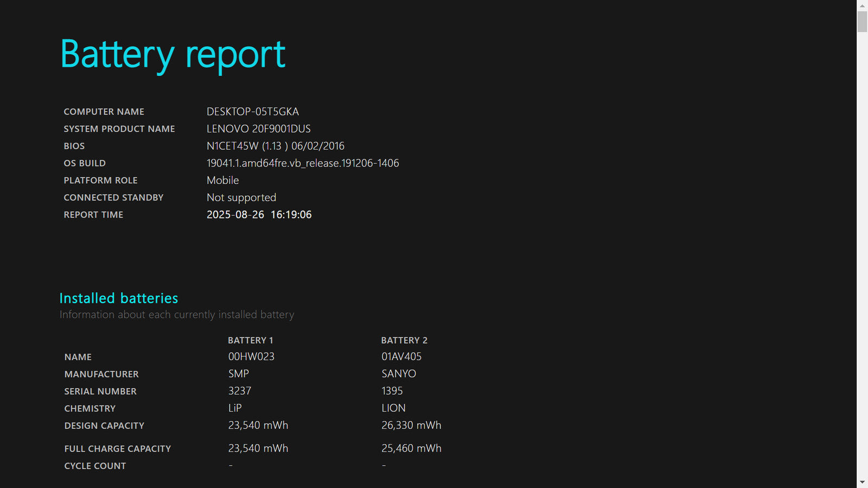Click the Installed batteries heading
This screenshot has height=488, width=868.
pyautogui.click(x=119, y=298)
